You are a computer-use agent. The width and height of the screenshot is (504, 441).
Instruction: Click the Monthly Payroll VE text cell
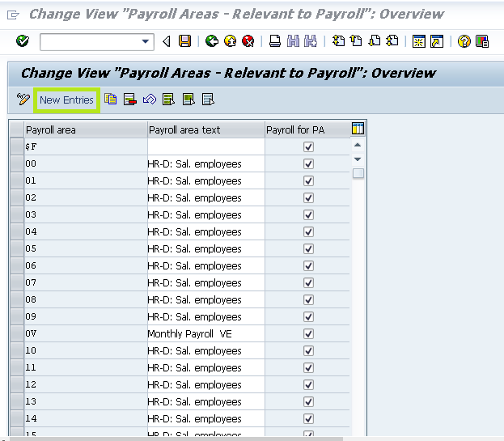point(206,333)
